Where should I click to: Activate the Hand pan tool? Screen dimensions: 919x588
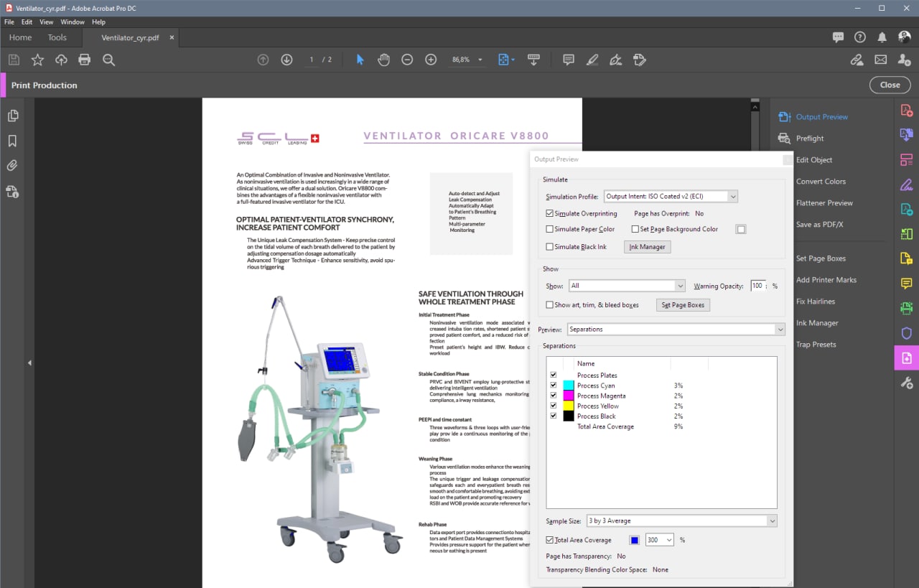[x=383, y=60]
